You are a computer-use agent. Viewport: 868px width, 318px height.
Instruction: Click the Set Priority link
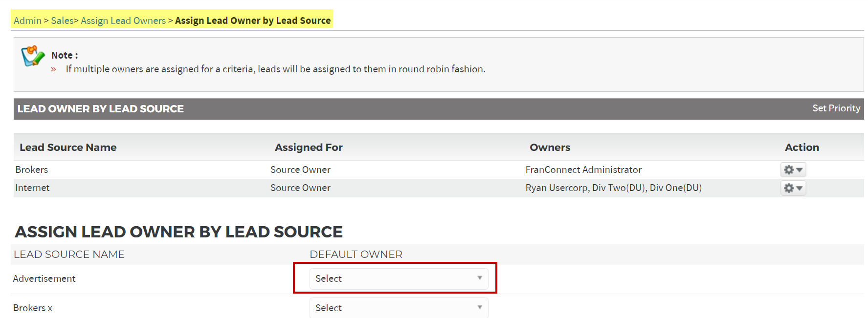coord(836,108)
